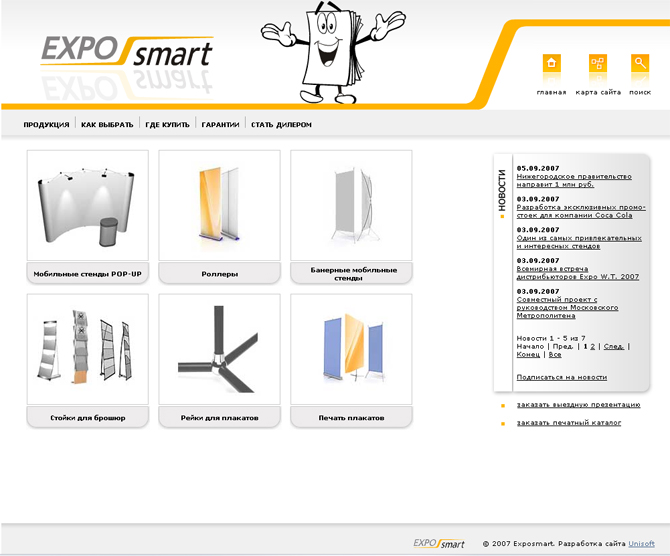The image size is (670, 556).
Task: Go to news page 2
Action: point(592,347)
